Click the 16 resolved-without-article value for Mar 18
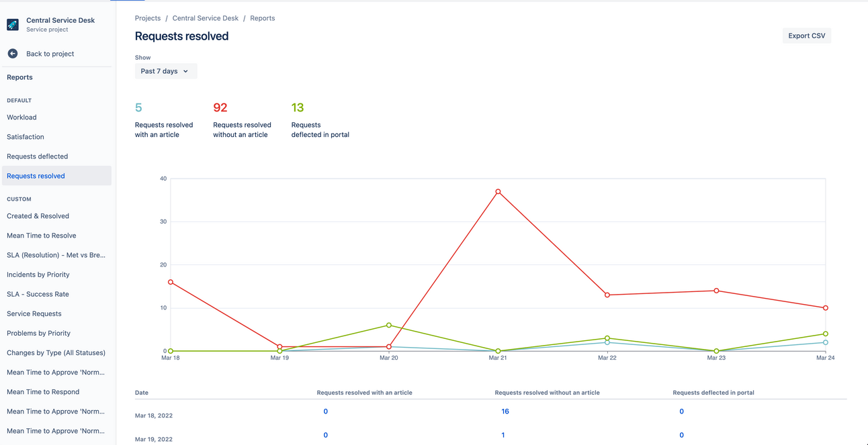The image size is (868, 445). pos(505,411)
